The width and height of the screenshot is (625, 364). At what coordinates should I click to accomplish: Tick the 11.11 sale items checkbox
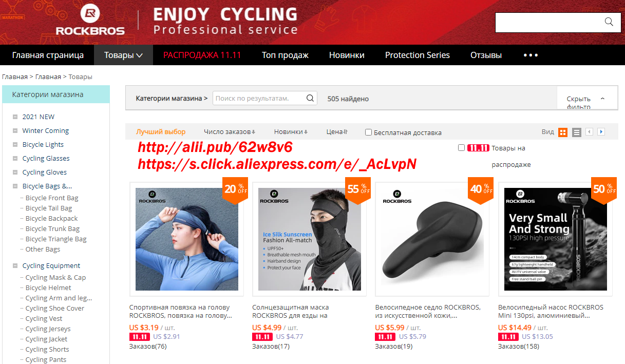461,148
